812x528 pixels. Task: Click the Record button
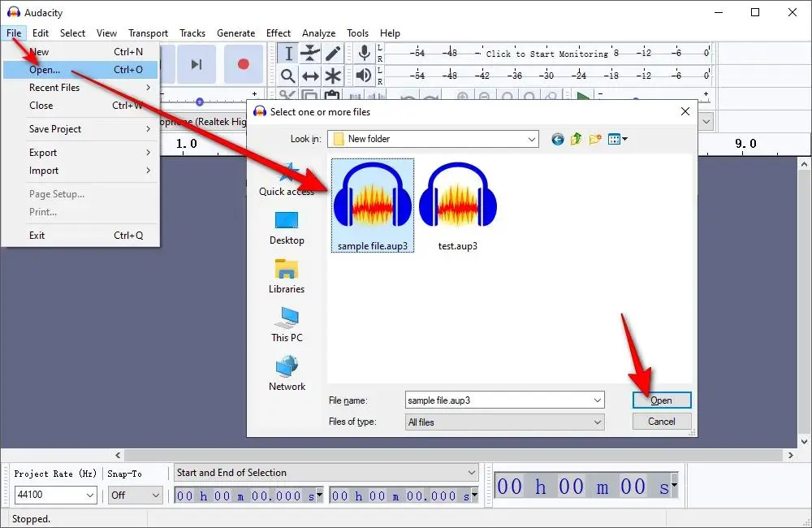[244, 64]
